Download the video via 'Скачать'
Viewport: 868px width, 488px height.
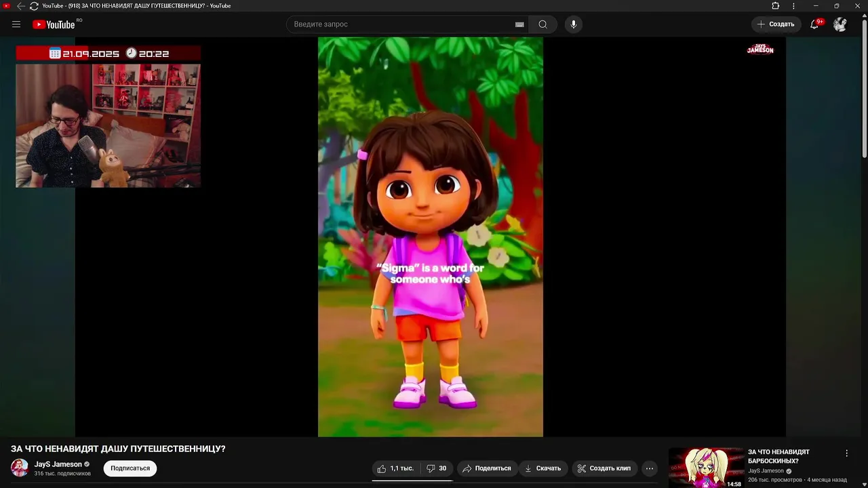542,468
